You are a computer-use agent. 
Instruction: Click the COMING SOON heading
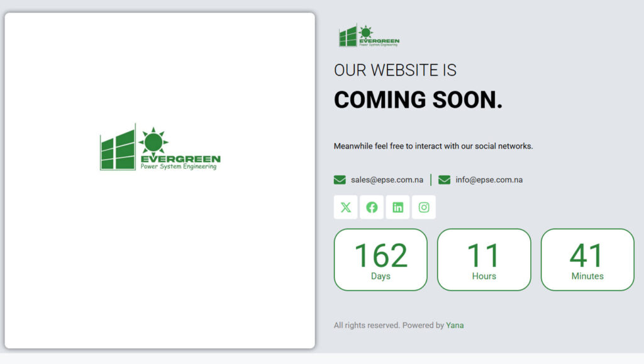418,100
